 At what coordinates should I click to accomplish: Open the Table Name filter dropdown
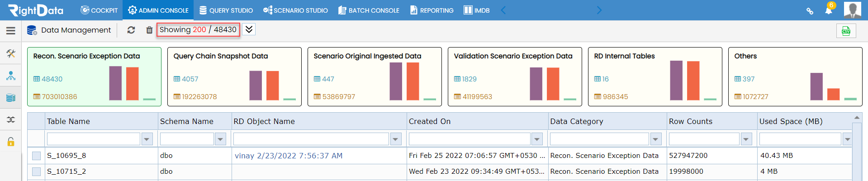coord(147,139)
